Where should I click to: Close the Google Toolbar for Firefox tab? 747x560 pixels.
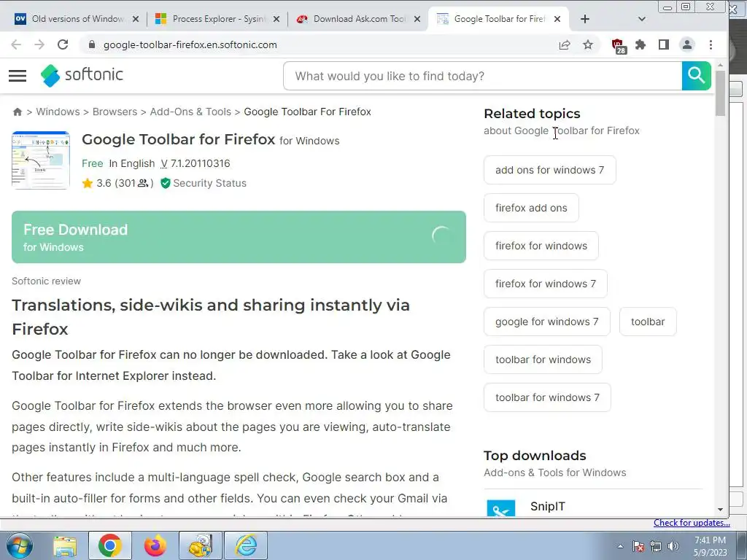point(557,19)
